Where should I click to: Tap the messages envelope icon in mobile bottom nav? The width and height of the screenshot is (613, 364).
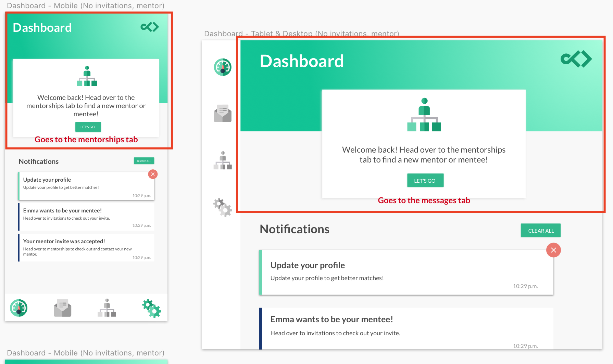(x=62, y=308)
